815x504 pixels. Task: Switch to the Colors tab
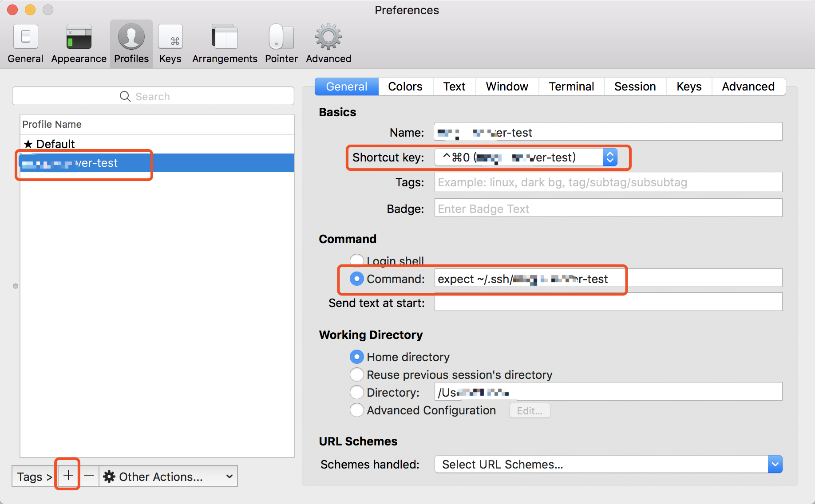click(405, 86)
